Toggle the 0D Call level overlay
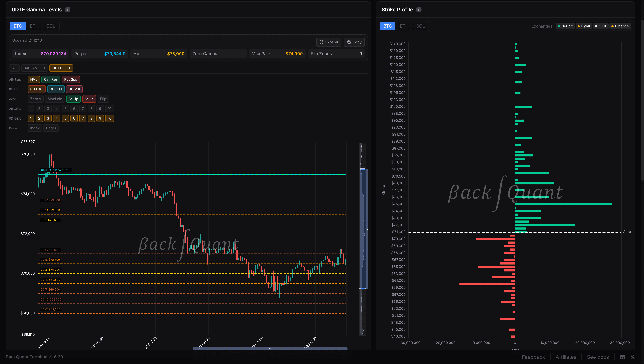The image size is (644, 364). pyautogui.click(x=56, y=89)
